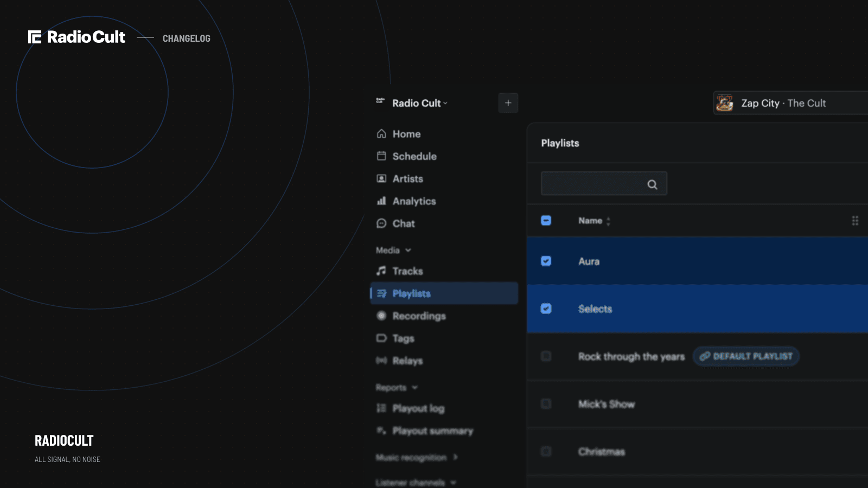The height and width of the screenshot is (488, 868).
Task: Open the column options grip icon
Action: pyautogui.click(x=855, y=221)
